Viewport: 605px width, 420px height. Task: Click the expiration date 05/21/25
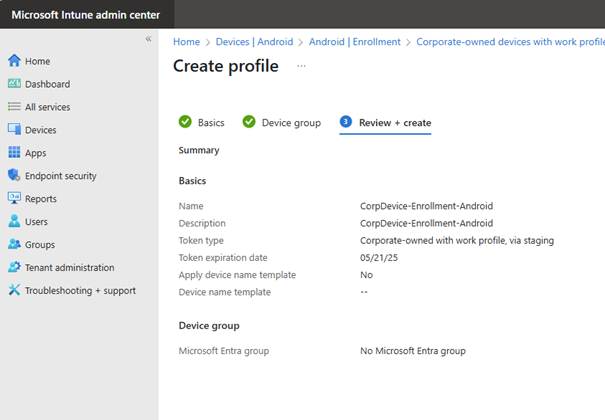tap(379, 258)
